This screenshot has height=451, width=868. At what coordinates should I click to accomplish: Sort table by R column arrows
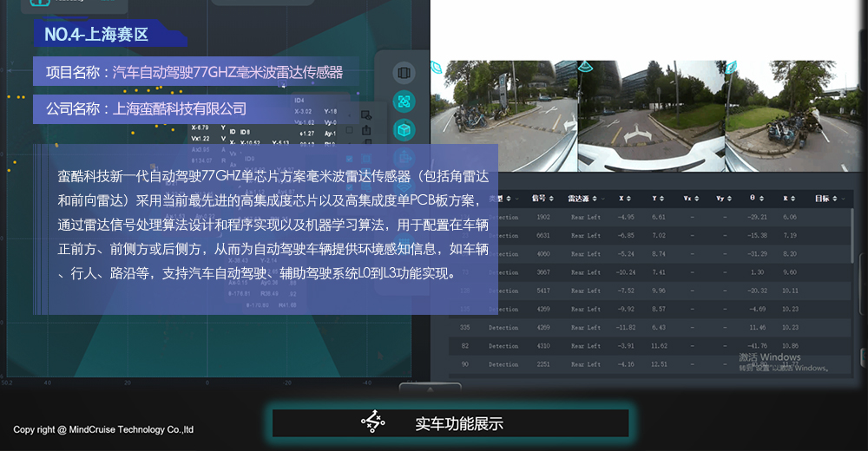point(792,198)
